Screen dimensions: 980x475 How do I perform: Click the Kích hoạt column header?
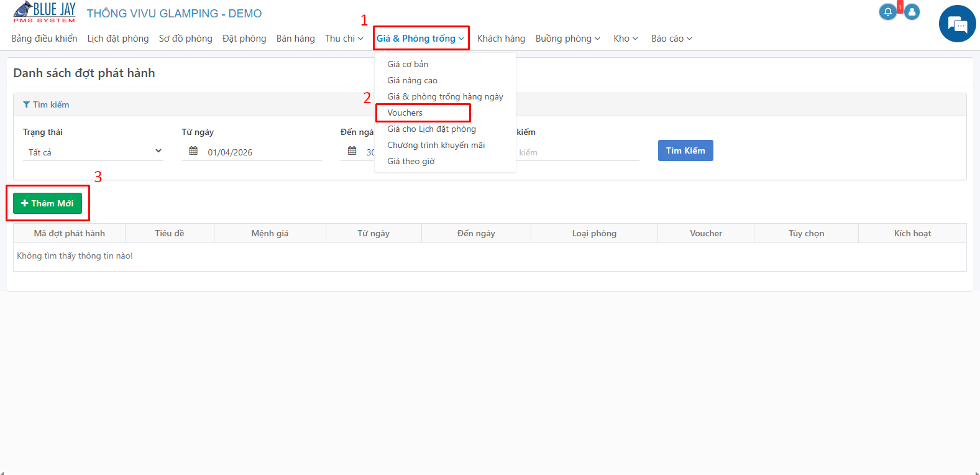(912, 233)
